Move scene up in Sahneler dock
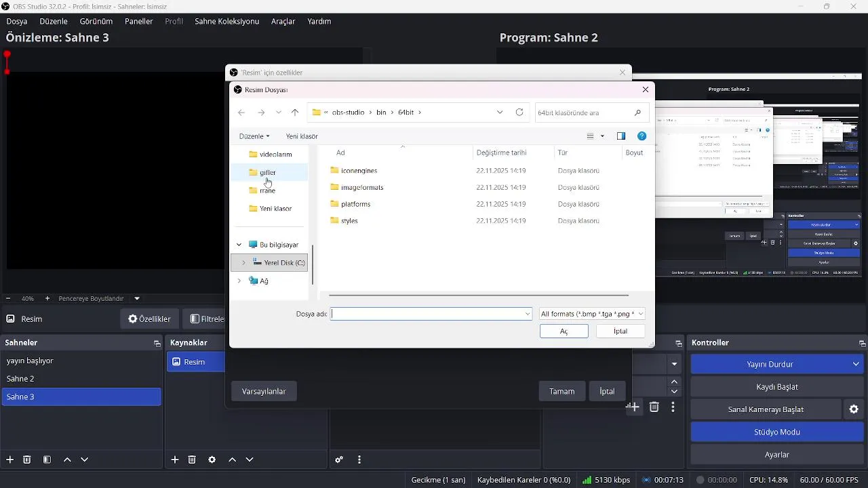Screen dimensions: 868x488 coord(67,460)
